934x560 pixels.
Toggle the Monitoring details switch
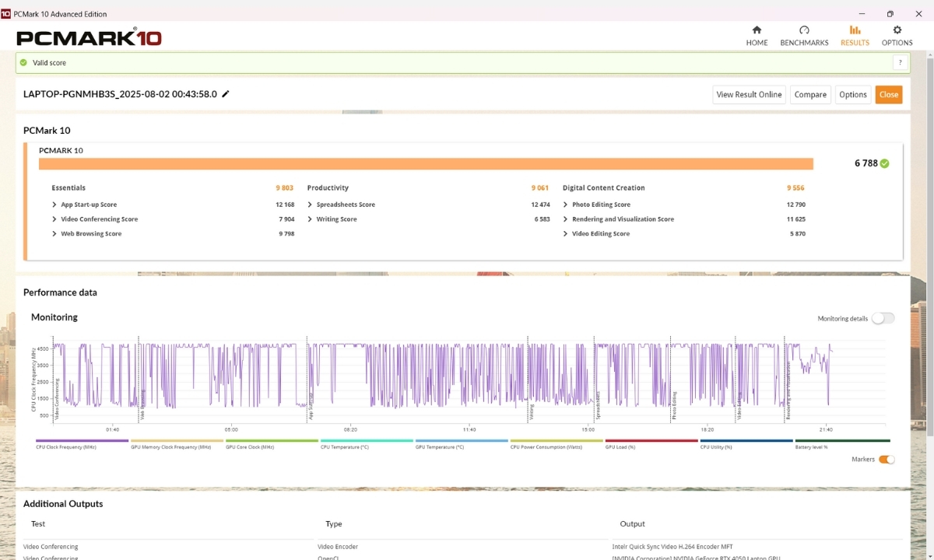883,318
